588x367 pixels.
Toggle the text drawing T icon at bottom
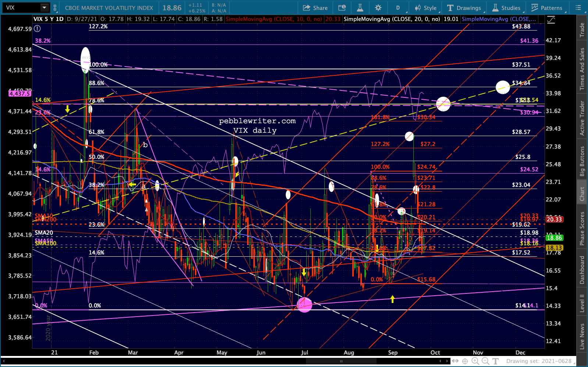495,361
